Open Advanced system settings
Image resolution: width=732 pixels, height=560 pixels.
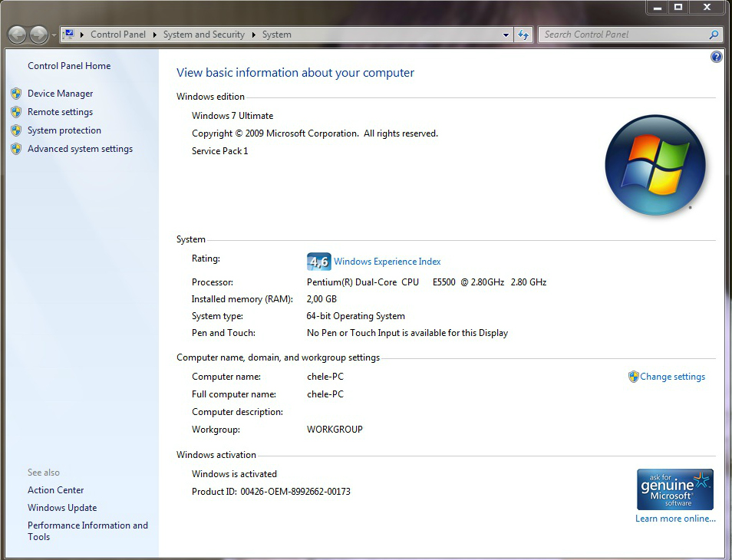(80, 149)
